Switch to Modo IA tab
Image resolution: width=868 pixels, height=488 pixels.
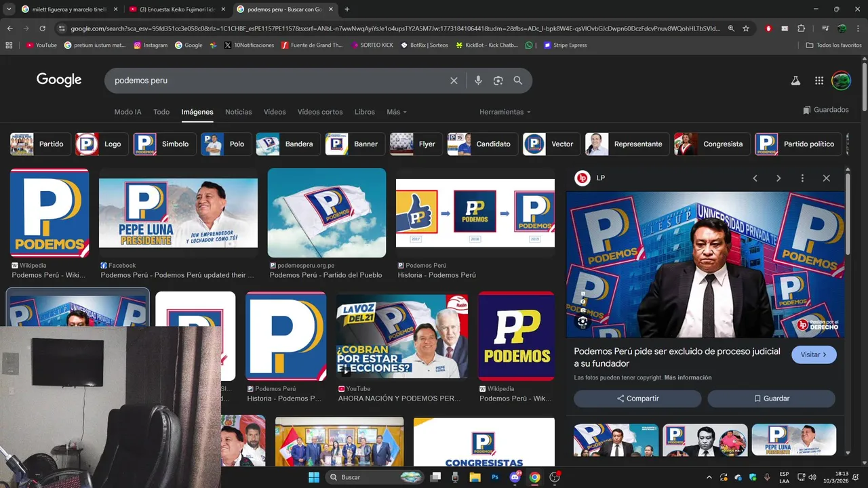(127, 112)
